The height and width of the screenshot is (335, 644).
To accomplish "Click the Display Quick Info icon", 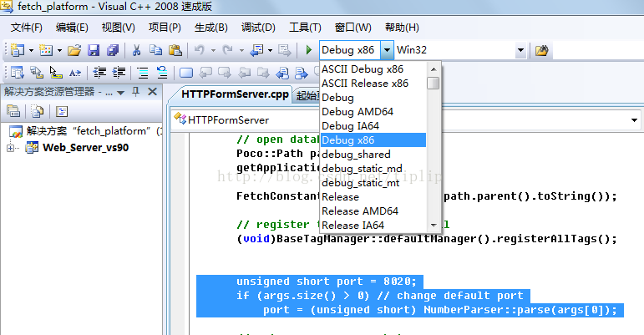I will tap(55, 73).
